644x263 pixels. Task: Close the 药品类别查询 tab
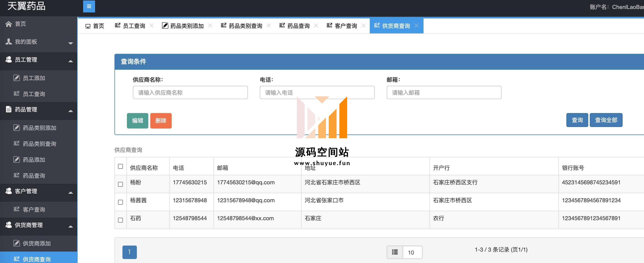269,25
